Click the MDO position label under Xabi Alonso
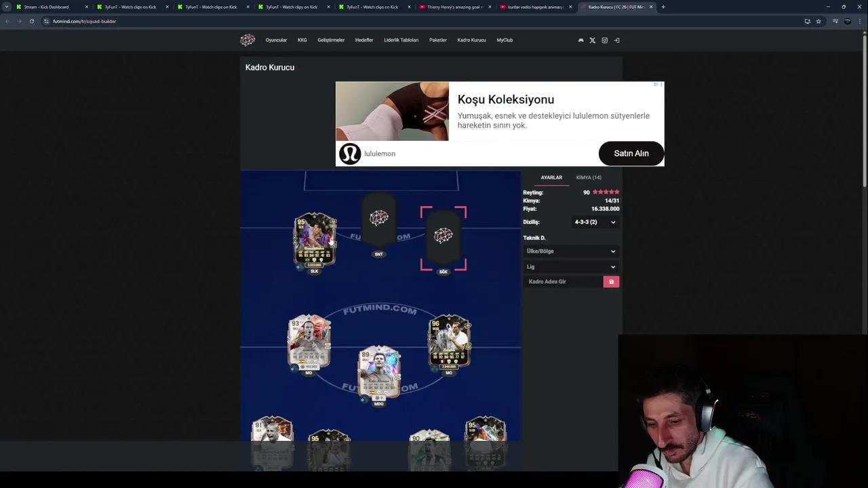The width and height of the screenshot is (868, 488). pos(378,404)
